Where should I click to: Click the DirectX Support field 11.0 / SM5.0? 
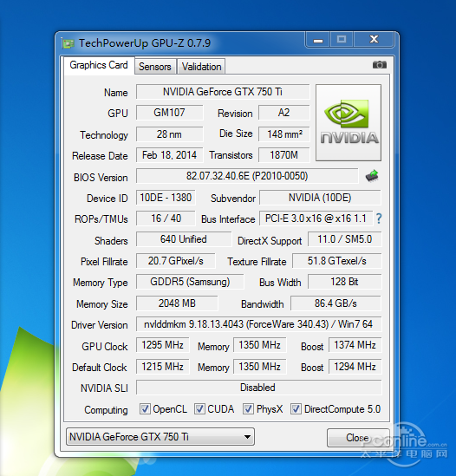coord(344,239)
